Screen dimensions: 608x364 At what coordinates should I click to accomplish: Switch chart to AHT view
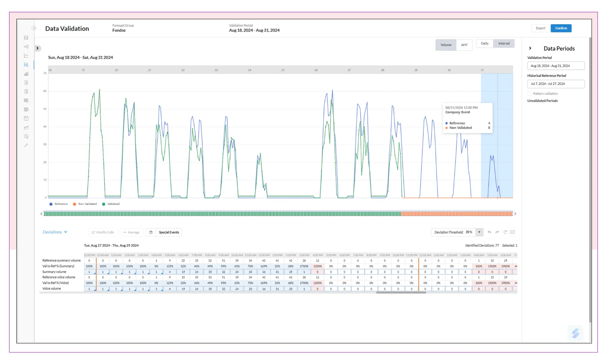pos(464,45)
